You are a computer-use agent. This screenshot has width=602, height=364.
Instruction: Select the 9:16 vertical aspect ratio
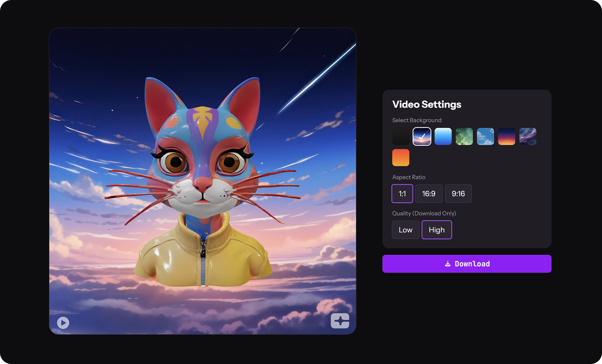tap(458, 194)
